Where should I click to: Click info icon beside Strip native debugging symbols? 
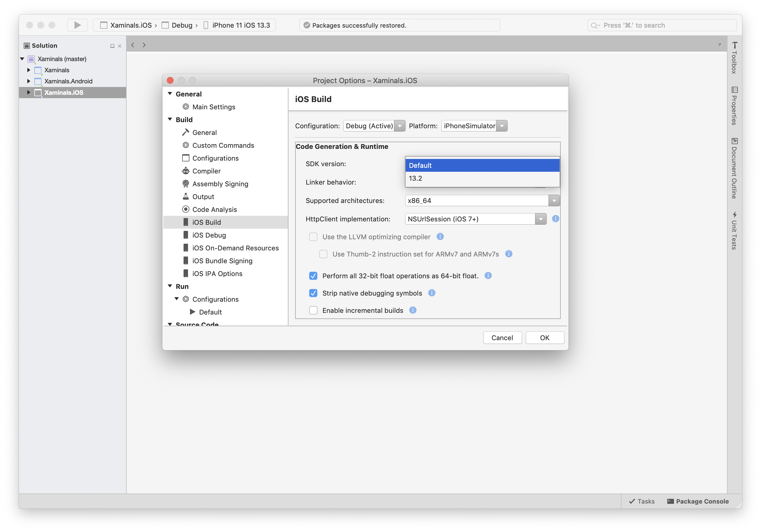click(432, 293)
